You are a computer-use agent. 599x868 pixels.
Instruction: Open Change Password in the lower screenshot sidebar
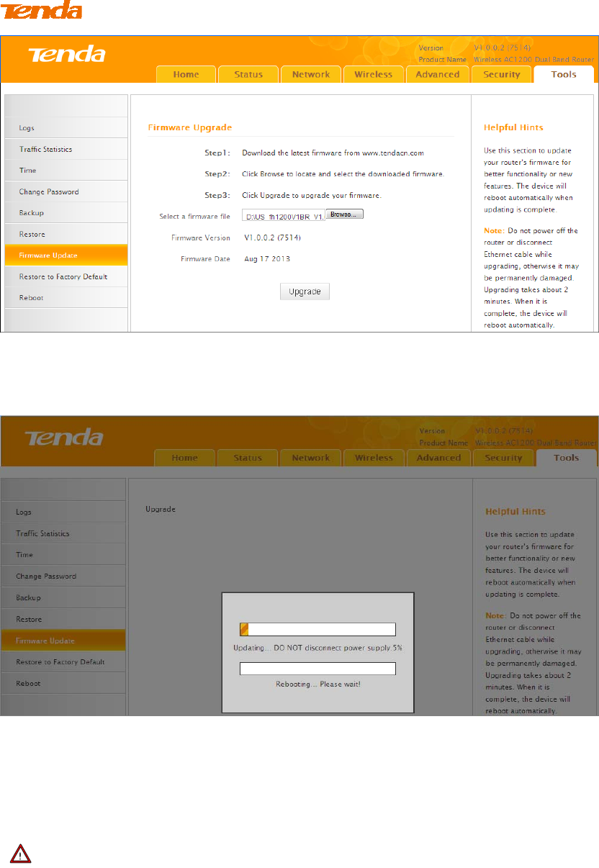coord(63,577)
